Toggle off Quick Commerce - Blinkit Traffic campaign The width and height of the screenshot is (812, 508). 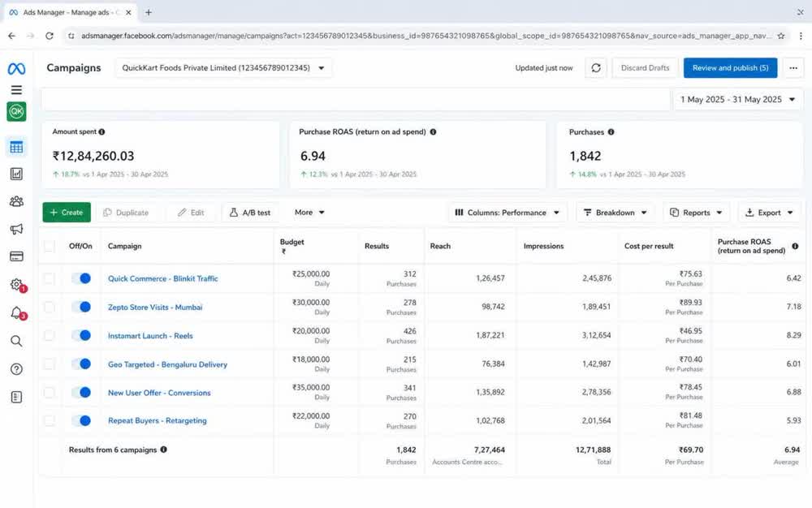[x=81, y=278]
